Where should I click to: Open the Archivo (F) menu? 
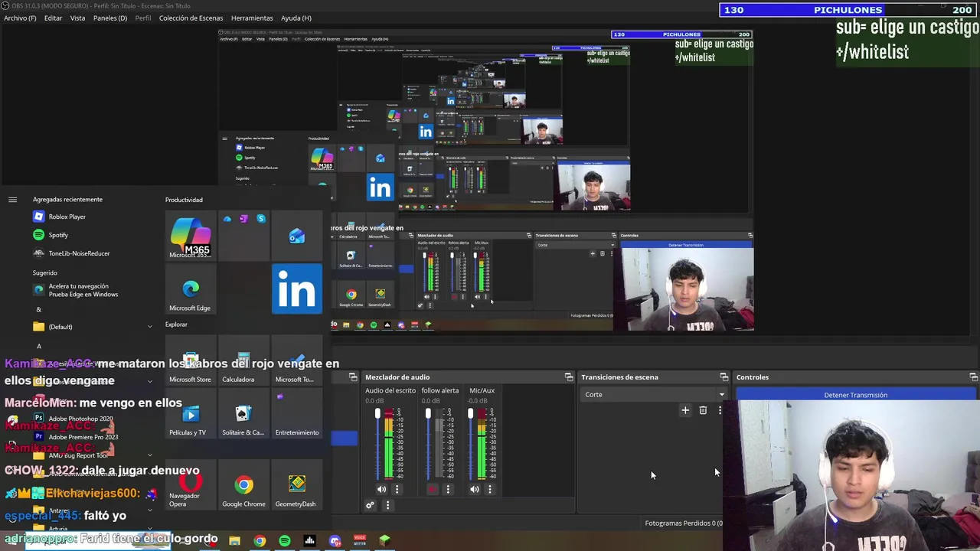pyautogui.click(x=21, y=18)
